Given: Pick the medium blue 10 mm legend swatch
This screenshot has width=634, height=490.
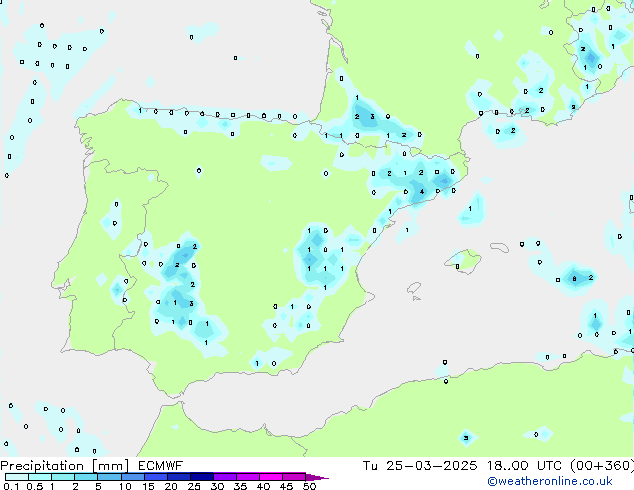Looking at the screenshot, I should click(x=132, y=477).
